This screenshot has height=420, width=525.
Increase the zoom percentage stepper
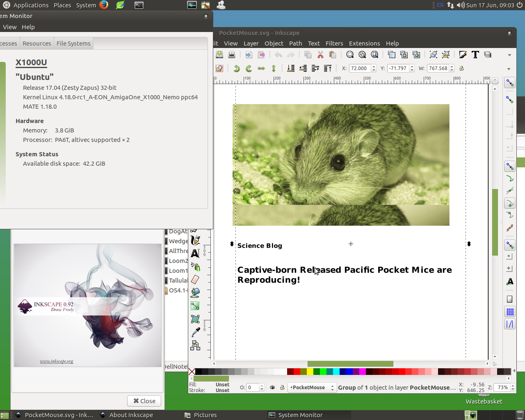513,386
